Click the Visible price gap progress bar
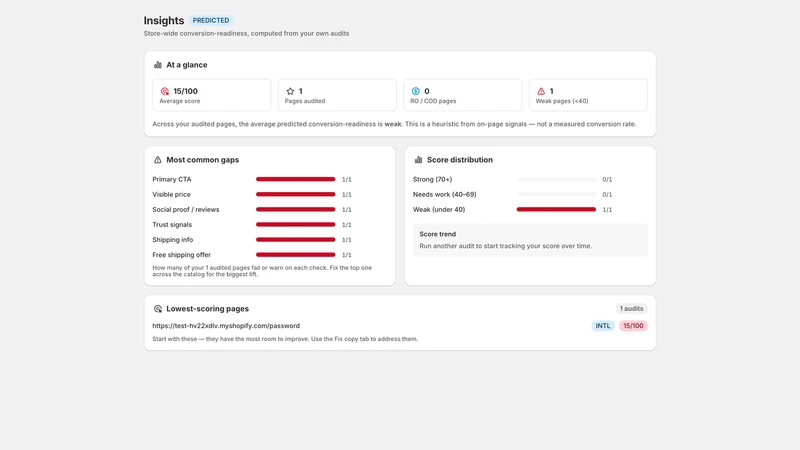 [295, 194]
